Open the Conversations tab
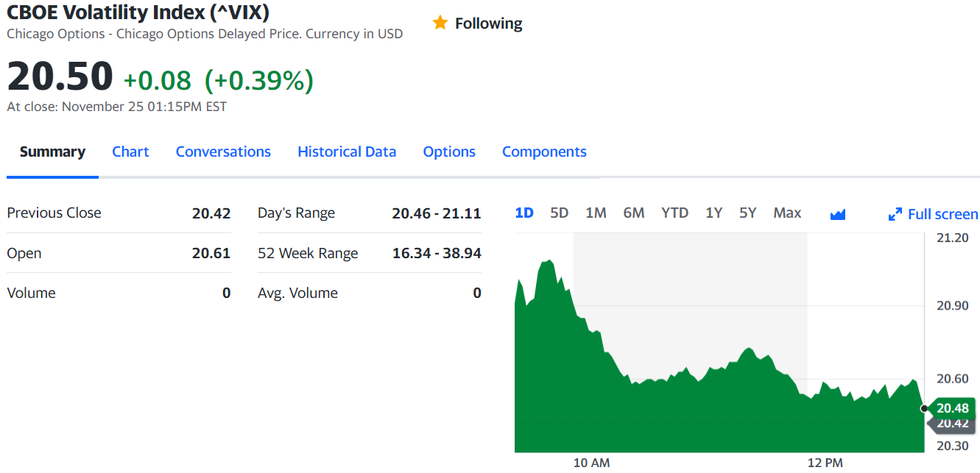 tap(223, 152)
